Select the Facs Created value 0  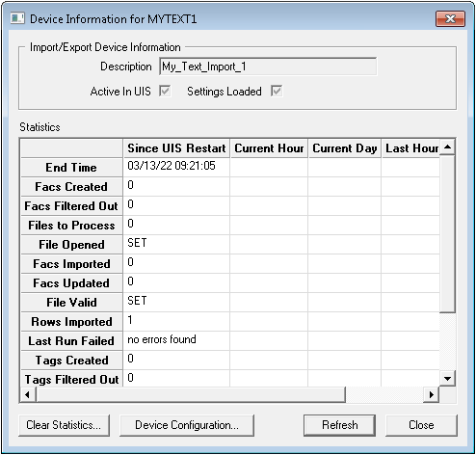pos(176,186)
